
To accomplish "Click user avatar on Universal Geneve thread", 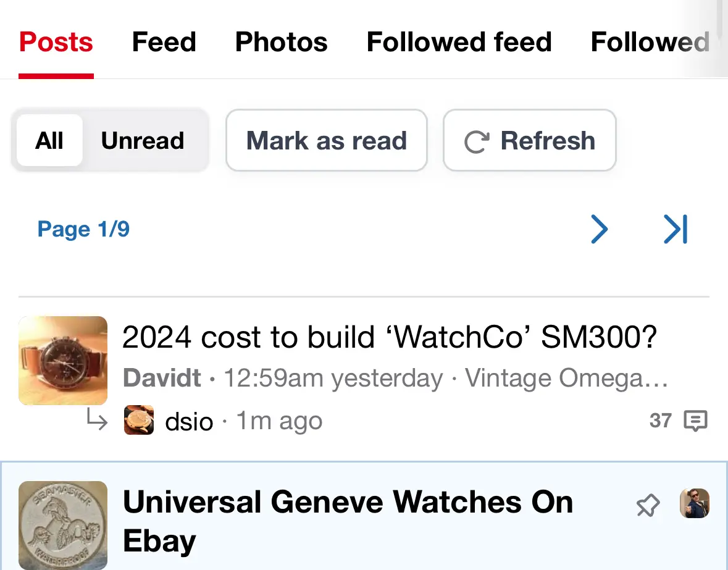I will (695, 503).
